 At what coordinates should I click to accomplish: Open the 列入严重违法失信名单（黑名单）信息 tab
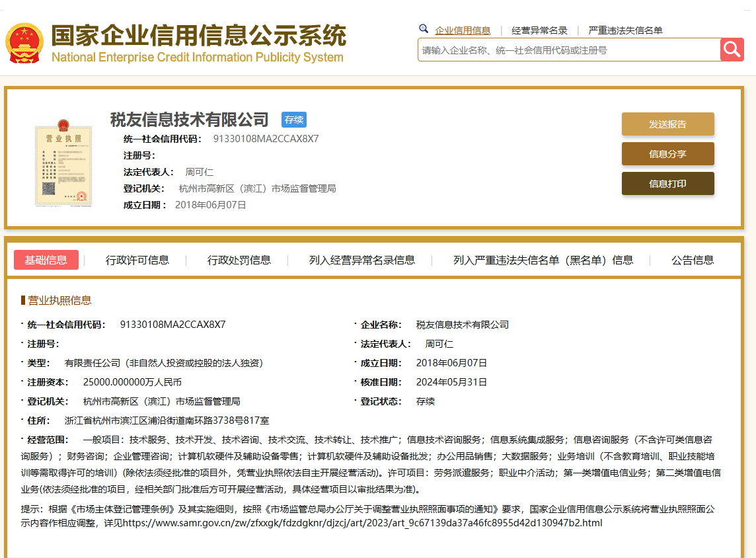[x=543, y=260]
